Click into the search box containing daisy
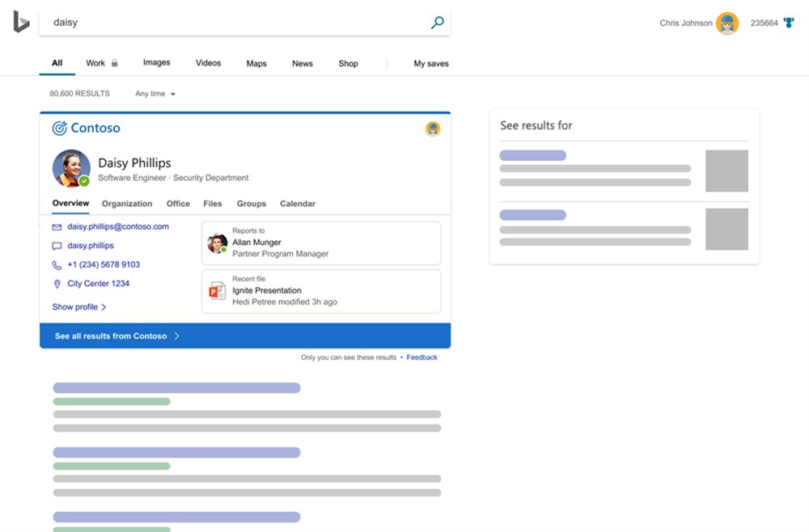Screen dimensions: 809x532 (x=244, y=22)
